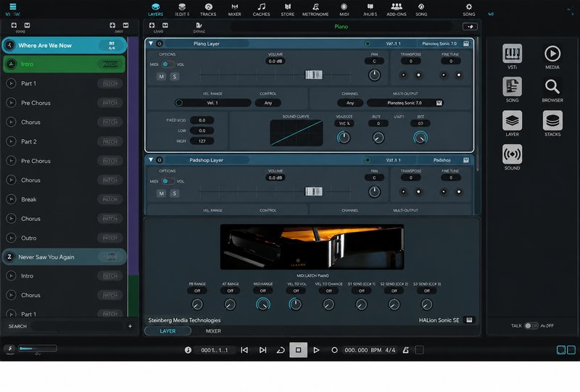Click the Piano Layer pan knob
580x392 pixels.
[x=374, y=75]
